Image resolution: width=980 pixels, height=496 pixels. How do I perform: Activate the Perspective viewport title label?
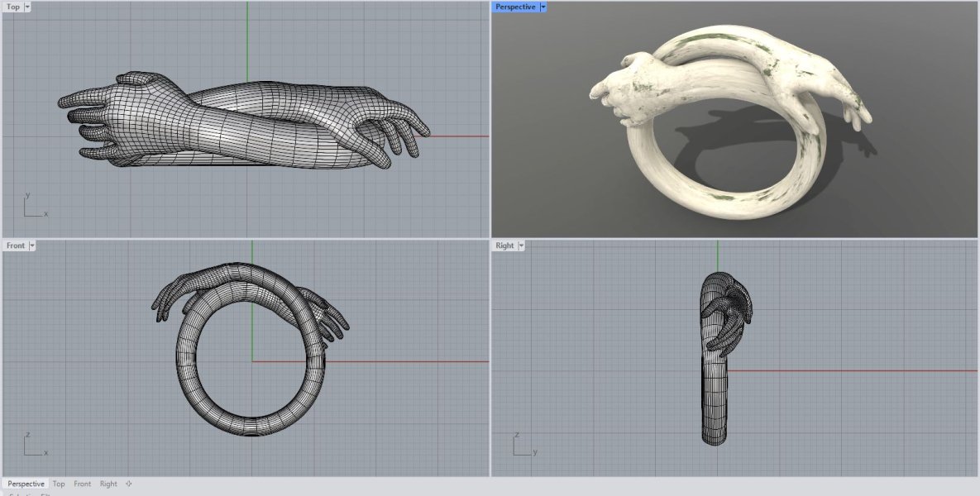click(515, 7)
